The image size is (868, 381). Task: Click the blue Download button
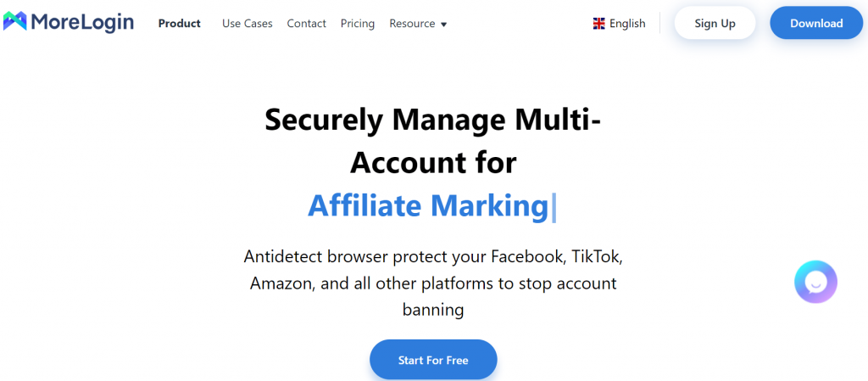tap(816, 23)
